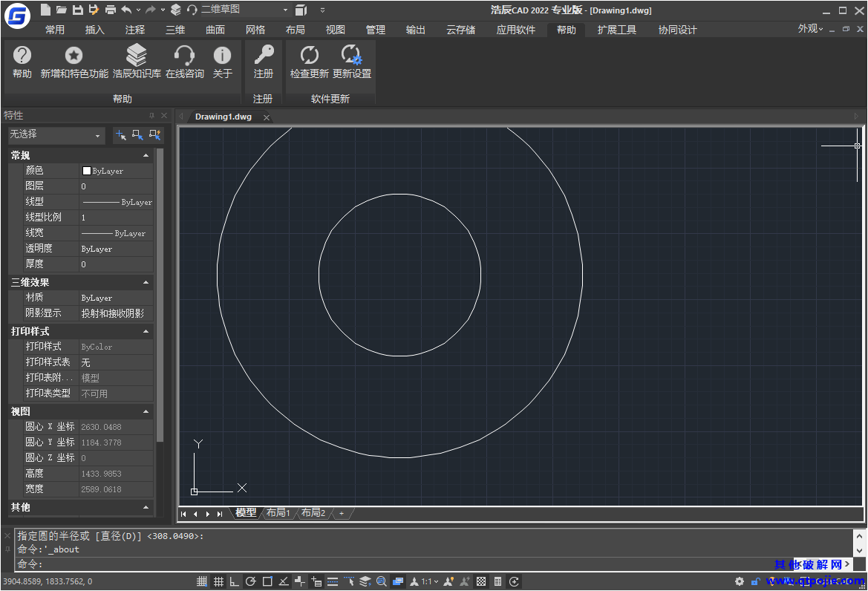Switch to the 注释 ribbon tab
This screenshot has width=868, height=591.
pyautogui.click(x=135, y=30)
